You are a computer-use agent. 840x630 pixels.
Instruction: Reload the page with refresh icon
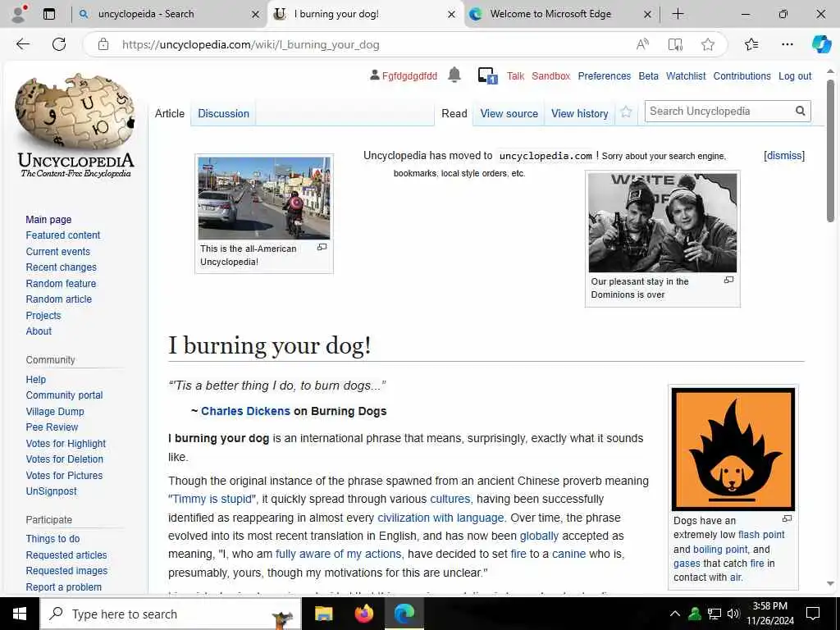[59, 44]
